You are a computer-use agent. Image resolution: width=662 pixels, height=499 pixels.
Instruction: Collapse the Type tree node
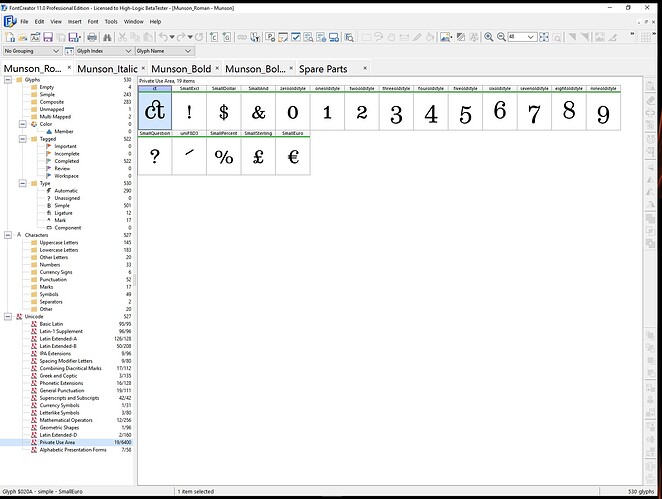point(22,183)
